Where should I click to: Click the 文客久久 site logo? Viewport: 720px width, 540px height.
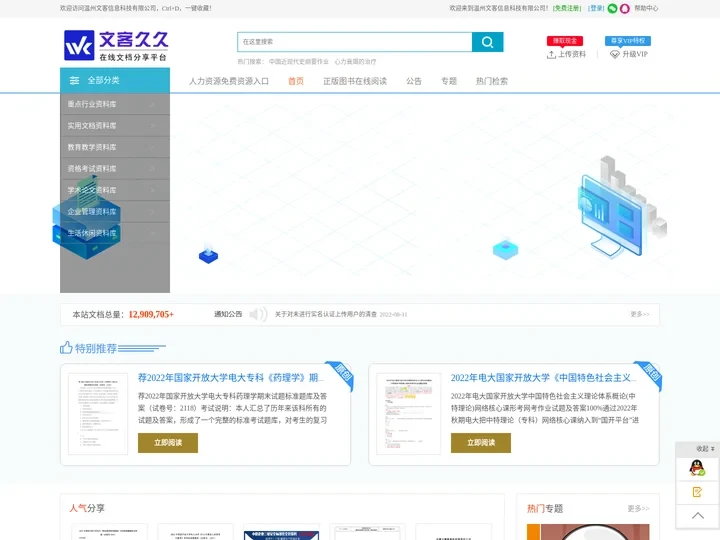coord(116,45)
